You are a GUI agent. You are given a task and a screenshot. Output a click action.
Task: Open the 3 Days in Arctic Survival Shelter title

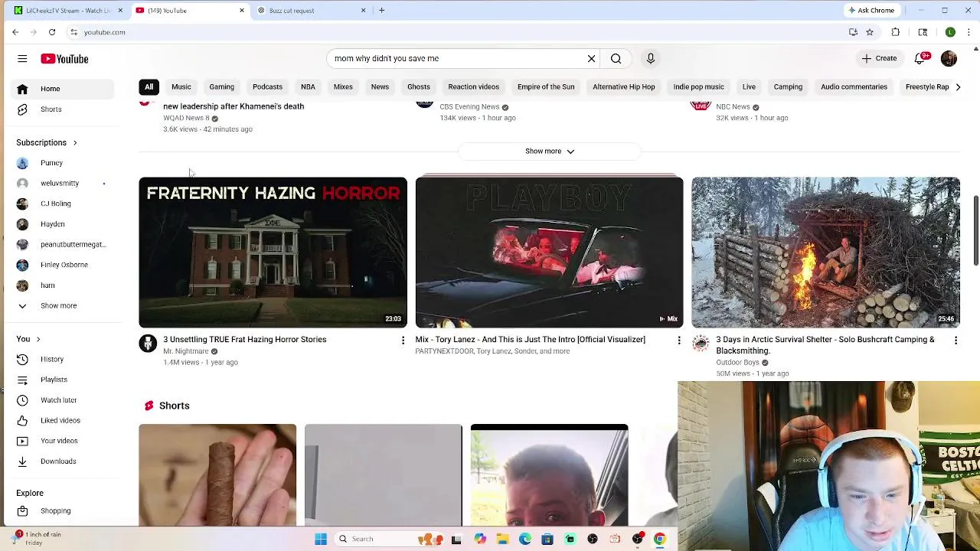pos(825,345)
